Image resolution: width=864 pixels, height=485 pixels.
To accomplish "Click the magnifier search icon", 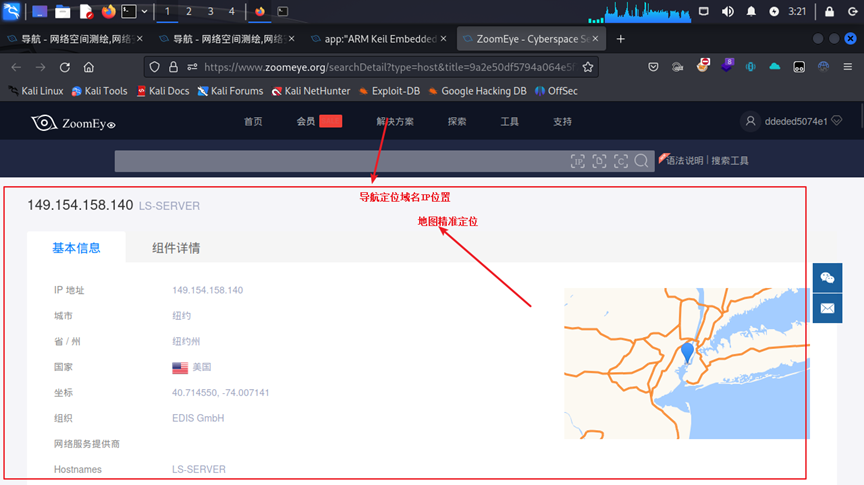I will (x=641, y=161).
